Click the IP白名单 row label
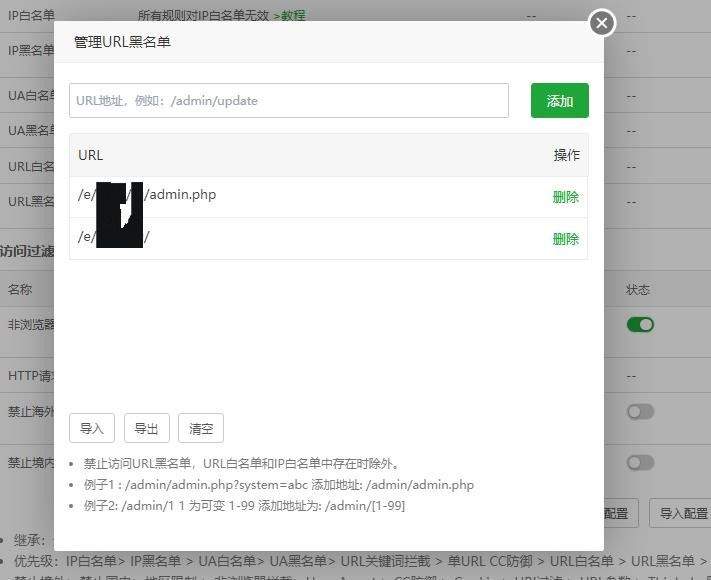The width and height of the screenshot is (711, 580). [x=30, y=16]
